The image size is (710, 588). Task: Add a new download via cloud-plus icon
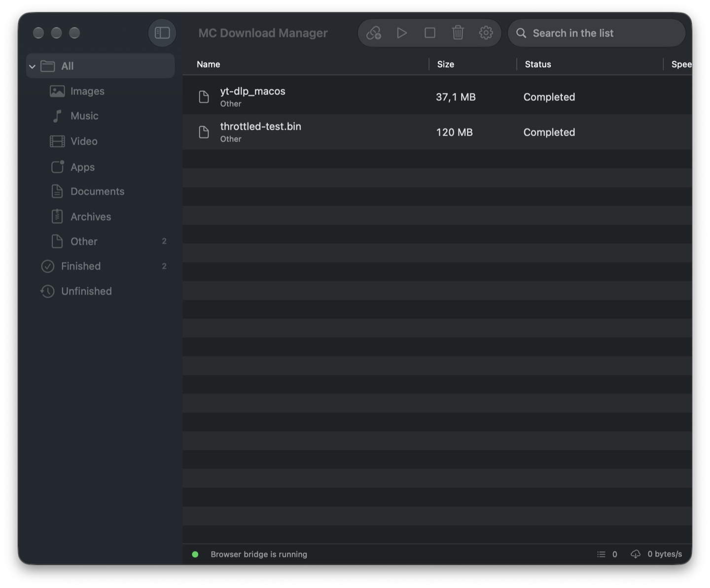(x=374, y=33)
